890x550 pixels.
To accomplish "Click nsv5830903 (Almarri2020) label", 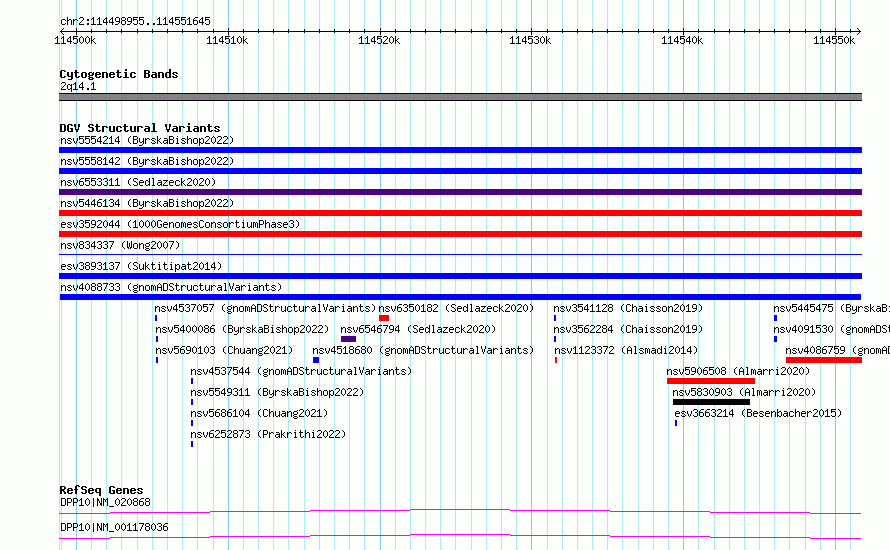I will point(744,392).
